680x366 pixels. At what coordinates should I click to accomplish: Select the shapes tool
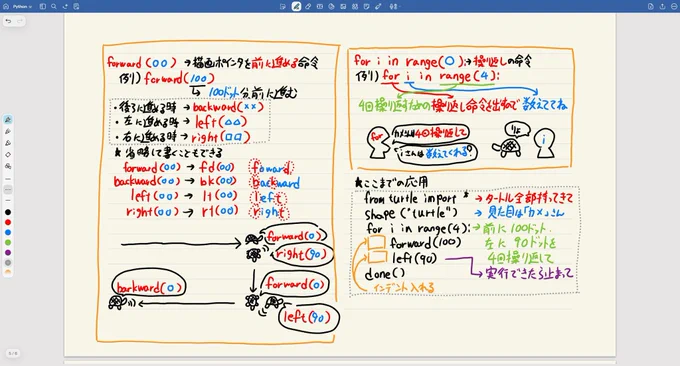pos(331,7)
